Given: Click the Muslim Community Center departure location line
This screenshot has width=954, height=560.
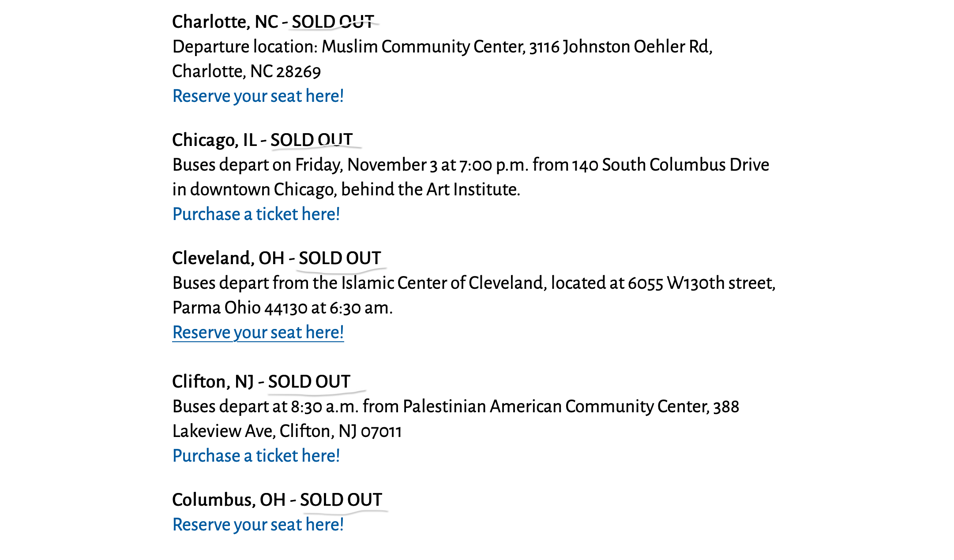Looking at the screenshot, I should 442,47.
